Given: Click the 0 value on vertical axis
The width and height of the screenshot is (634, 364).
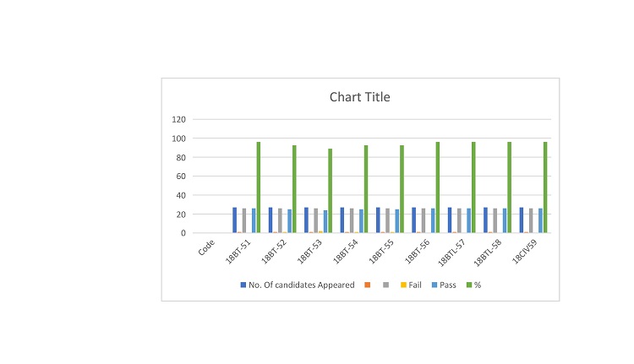Looking at the screenshot, I should click(183, 233).
